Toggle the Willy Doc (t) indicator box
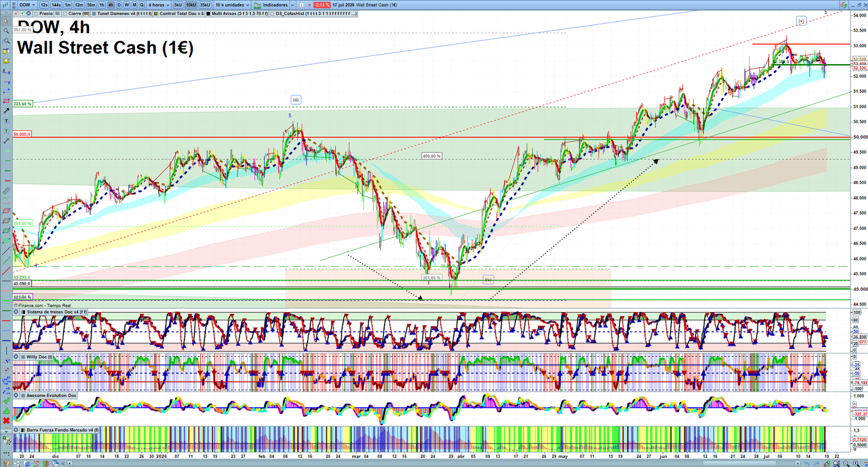 coord(23,357)
